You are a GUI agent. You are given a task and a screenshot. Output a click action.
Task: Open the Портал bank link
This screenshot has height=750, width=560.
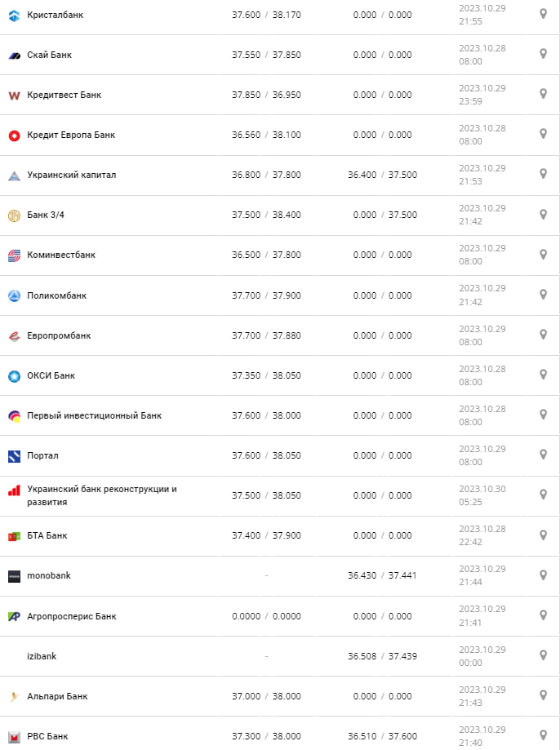42,455
